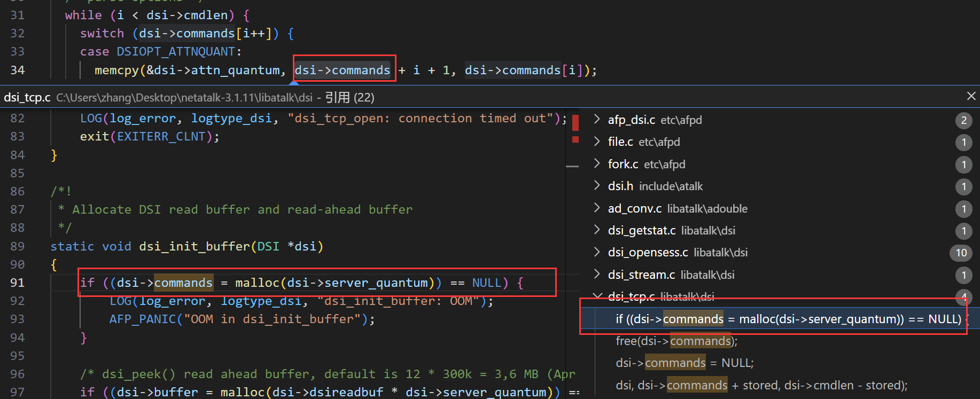Close the references peek view
The image size is (980, 399).
(971, 96)
